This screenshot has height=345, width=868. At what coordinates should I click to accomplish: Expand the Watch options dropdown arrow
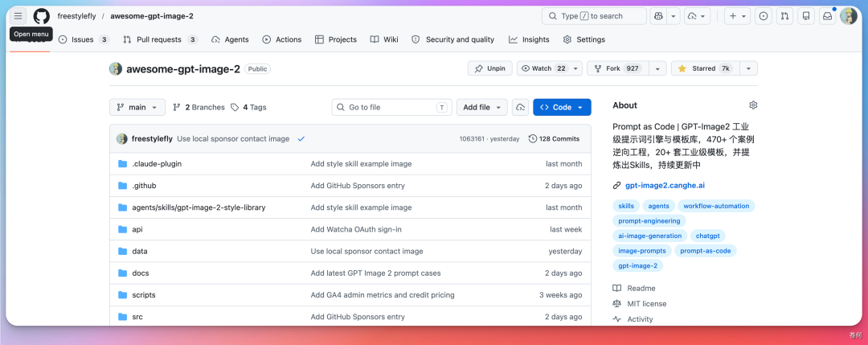coord(576,68)
